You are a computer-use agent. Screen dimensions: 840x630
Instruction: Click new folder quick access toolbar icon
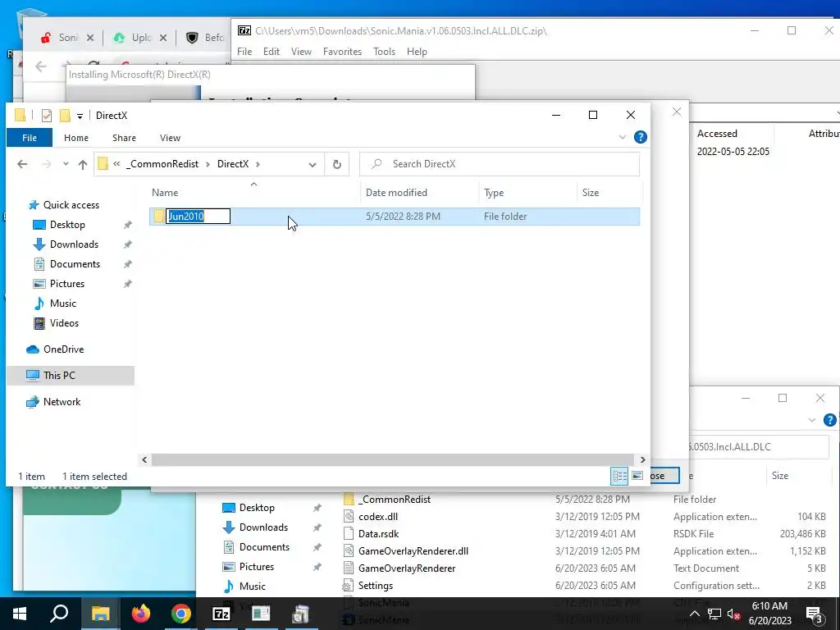click(65, 115)
